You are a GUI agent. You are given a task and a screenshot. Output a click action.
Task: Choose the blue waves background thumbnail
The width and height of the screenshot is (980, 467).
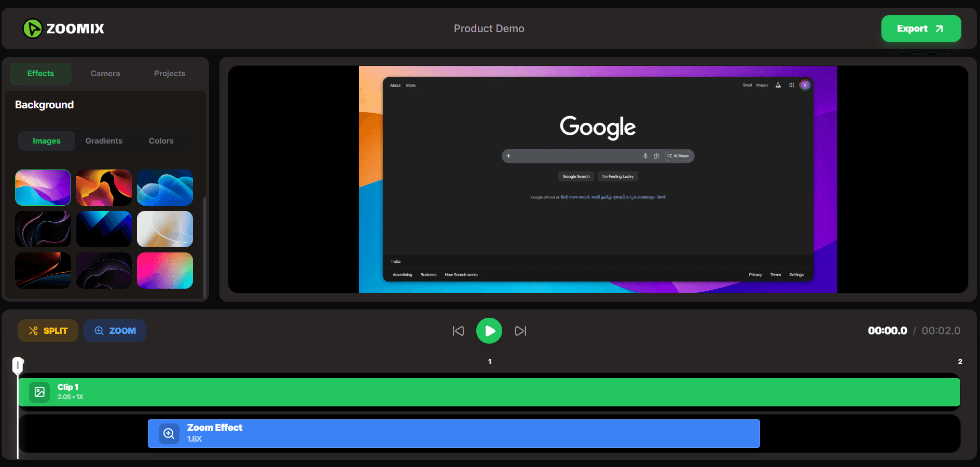pos(165,188)
